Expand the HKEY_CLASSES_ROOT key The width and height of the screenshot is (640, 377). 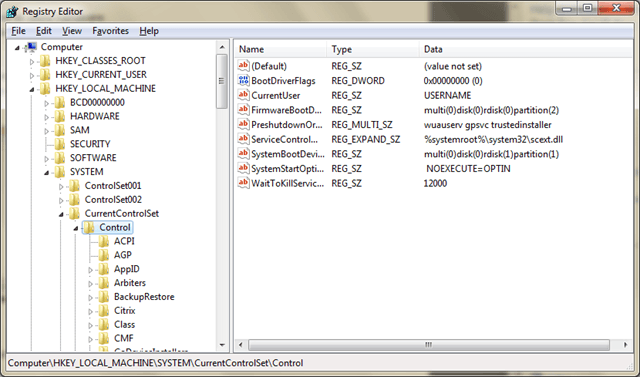32,62
